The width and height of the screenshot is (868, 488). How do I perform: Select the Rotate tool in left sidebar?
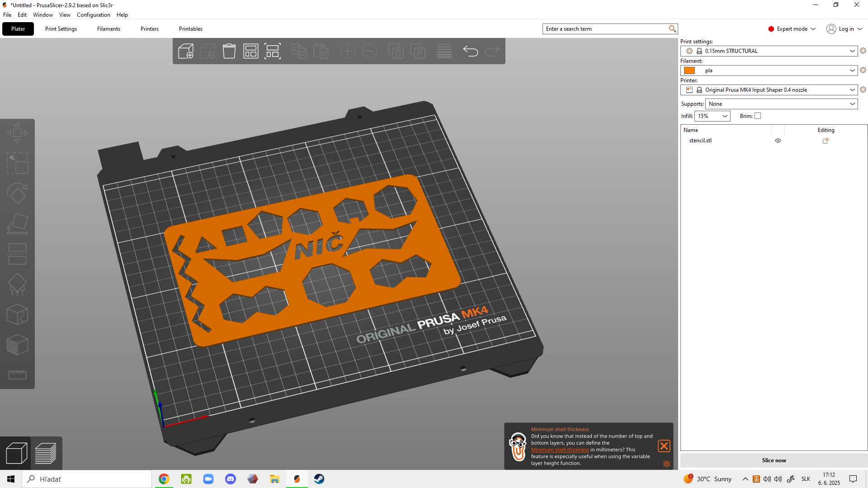17,193
